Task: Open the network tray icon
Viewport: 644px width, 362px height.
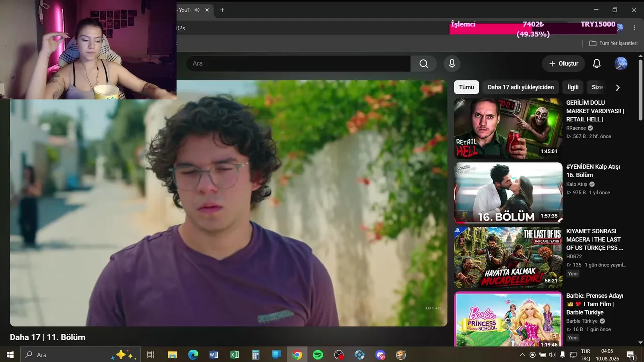Action: (573, 355)
